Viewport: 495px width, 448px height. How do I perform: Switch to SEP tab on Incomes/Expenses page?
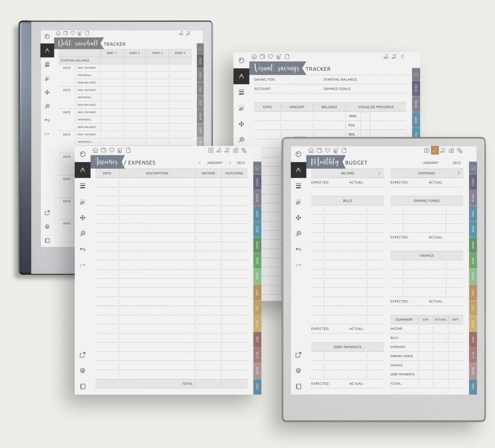click(257, 340)
